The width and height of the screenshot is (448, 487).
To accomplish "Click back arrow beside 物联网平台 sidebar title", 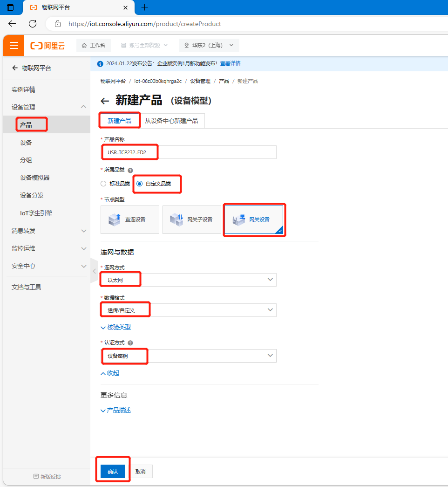I will tap(14, 68).
